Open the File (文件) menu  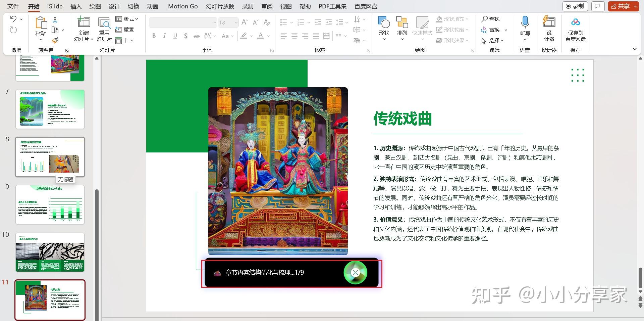(13, 6)
